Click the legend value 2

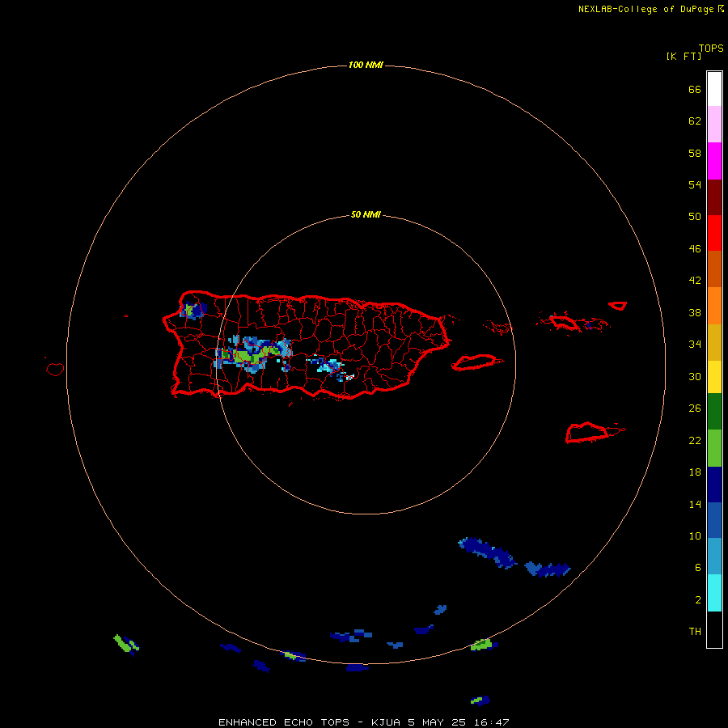click(x=698, y=600)
